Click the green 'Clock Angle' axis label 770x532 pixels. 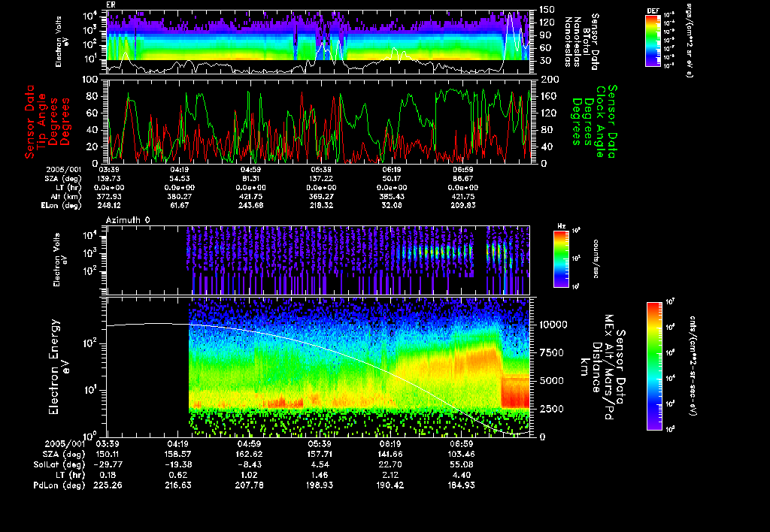tap(599, 122)
